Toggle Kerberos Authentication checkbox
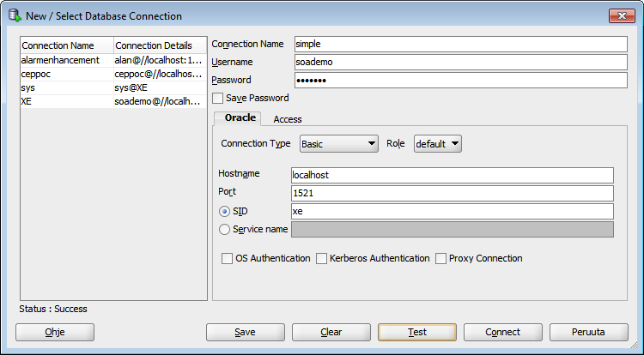The image size is (644, 355). coord(322,258)
